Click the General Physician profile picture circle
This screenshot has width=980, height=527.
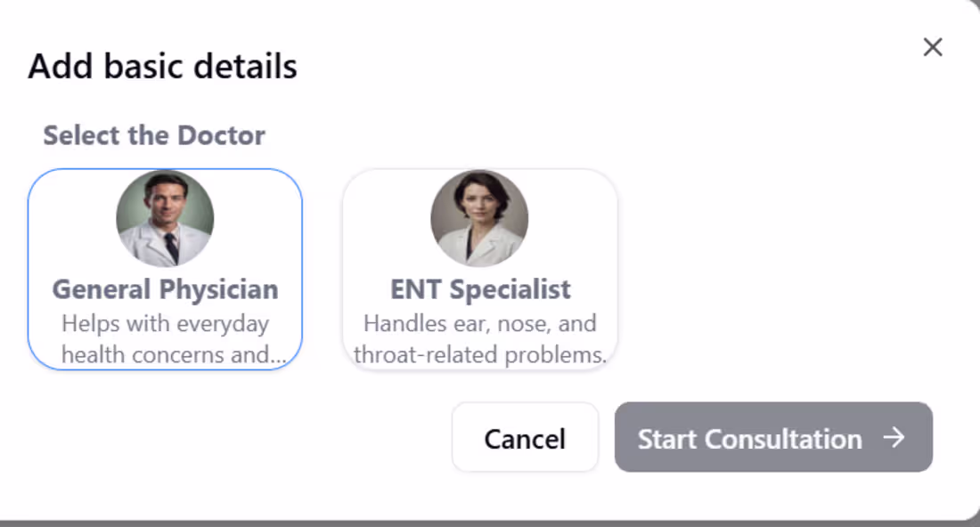(x=166, y=217)
